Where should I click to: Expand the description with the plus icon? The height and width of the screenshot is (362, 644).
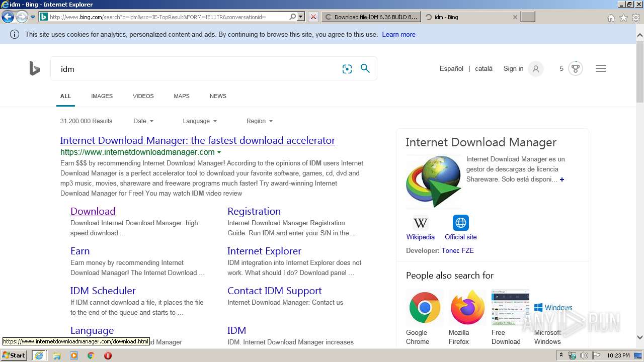pos(562,179)
